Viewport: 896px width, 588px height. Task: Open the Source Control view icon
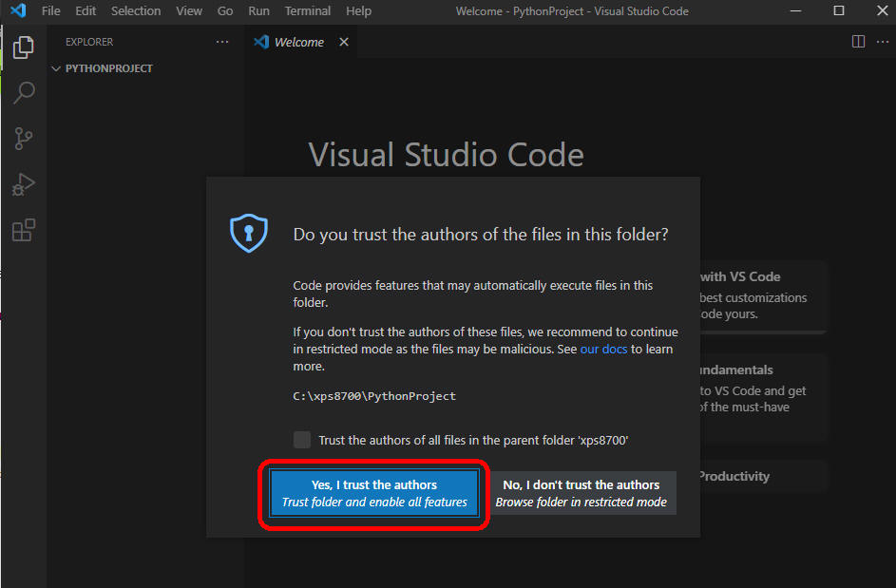pos(24,139)
